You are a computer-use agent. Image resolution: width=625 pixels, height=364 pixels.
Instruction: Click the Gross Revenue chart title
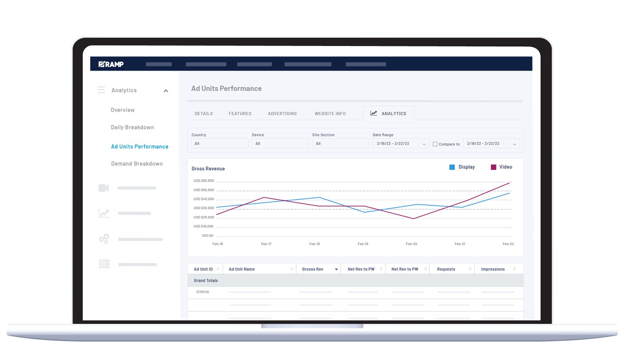click(x=208, y=169)
